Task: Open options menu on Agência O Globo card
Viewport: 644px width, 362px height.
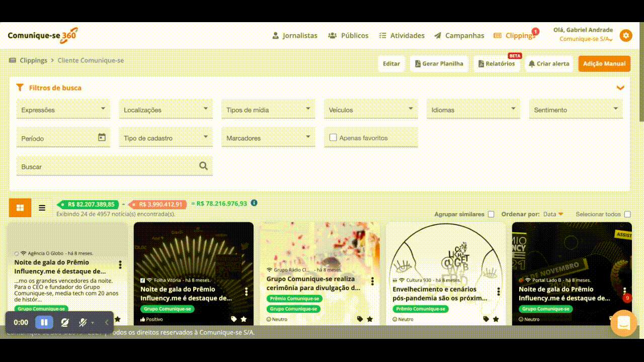Action: [120, 264]
